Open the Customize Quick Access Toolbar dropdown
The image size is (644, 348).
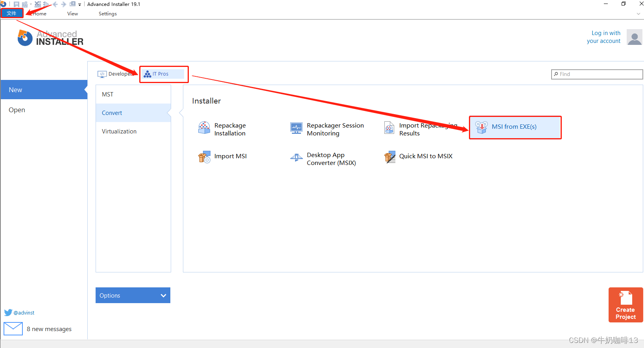coord(79,5)
